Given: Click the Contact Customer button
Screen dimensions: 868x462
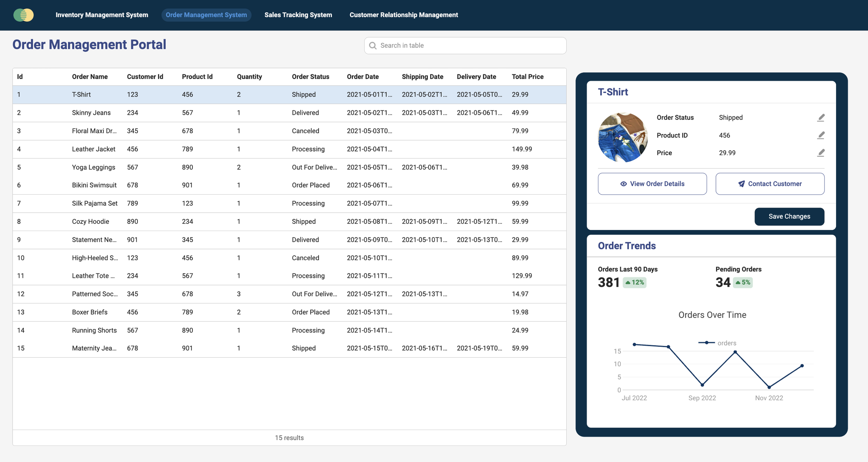Looking at the screenshot, I should pyautogui.click(x=770, y=184).
